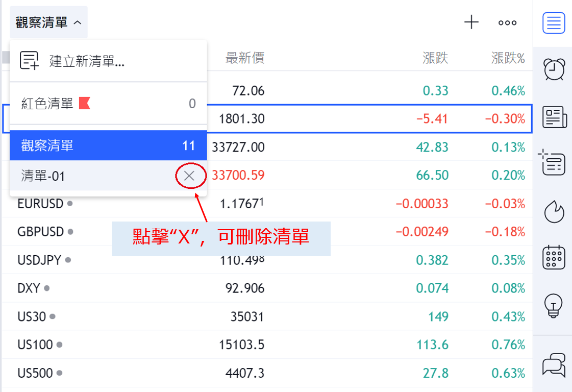Sort by the 漲跌% column header
Viewport: 572px width, 392px height.
click(x=508, y=58)
